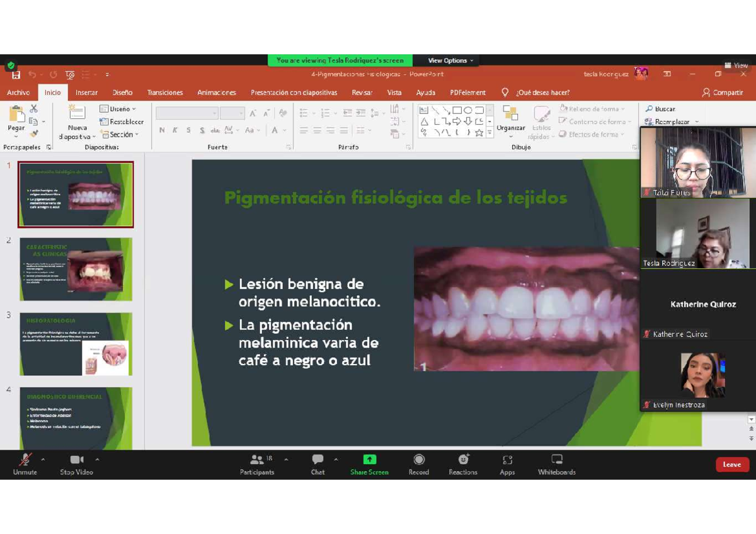Select the arrow shape in the shapes gallery
The height and width of the screenshot is (534, 756).
click(x=457, y=121)
